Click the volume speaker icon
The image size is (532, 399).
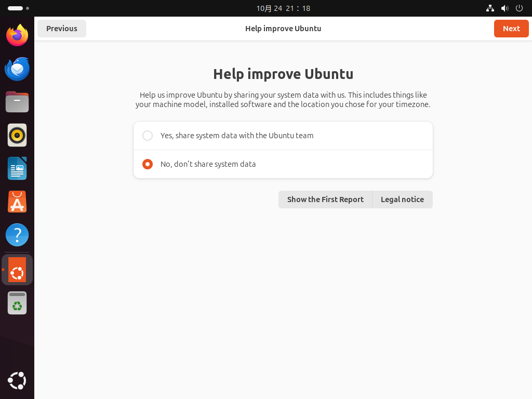[x=505, y=8]
